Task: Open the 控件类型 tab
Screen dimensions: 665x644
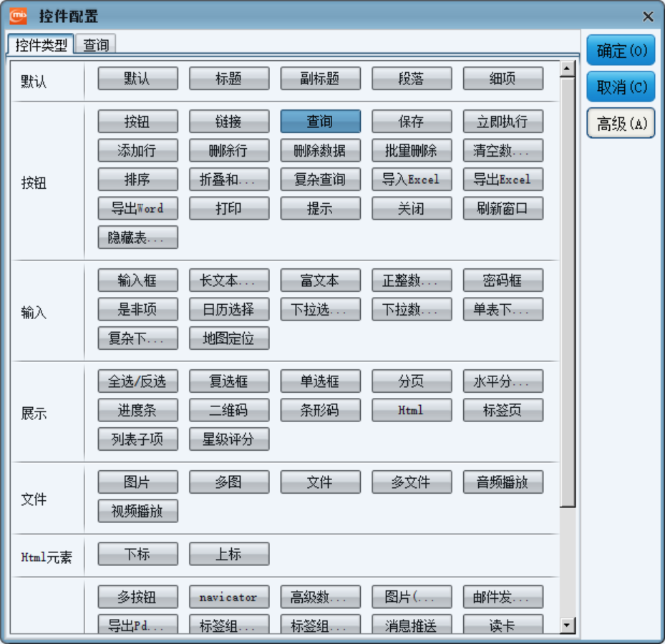Action: click(x=41, y=45)
